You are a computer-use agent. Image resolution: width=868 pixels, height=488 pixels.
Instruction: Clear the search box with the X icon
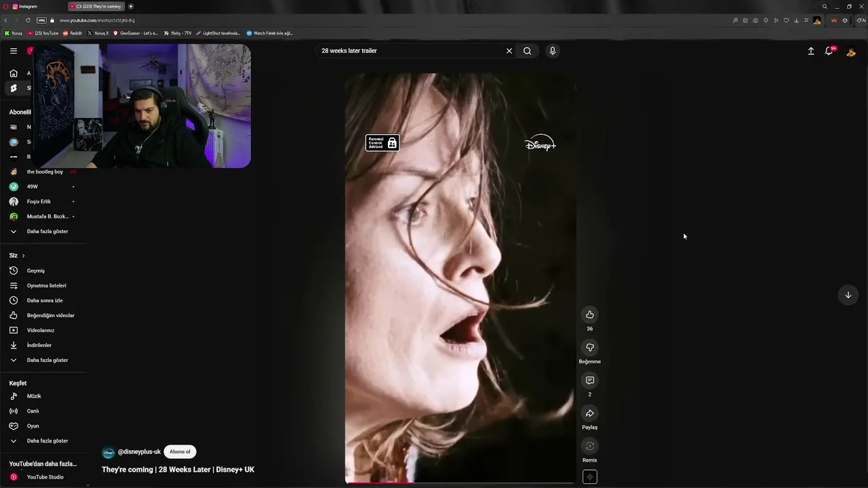point(509,51)
